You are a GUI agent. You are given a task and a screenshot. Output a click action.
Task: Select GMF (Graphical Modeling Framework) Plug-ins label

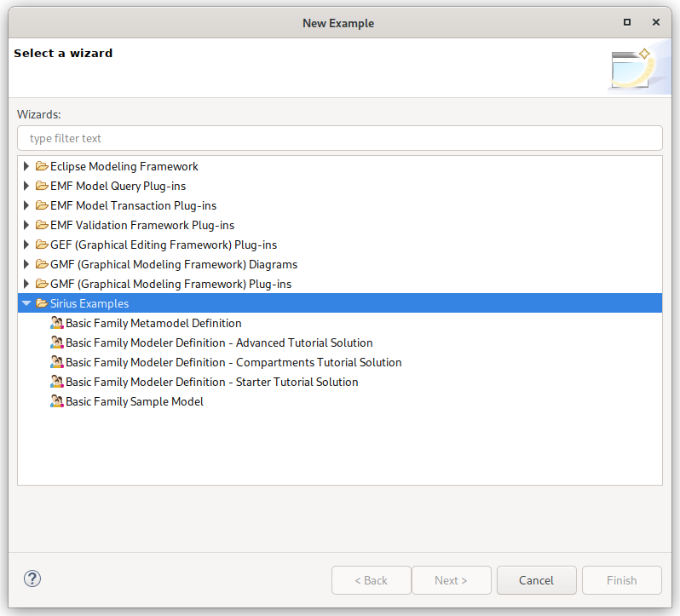tap(171, 284)
